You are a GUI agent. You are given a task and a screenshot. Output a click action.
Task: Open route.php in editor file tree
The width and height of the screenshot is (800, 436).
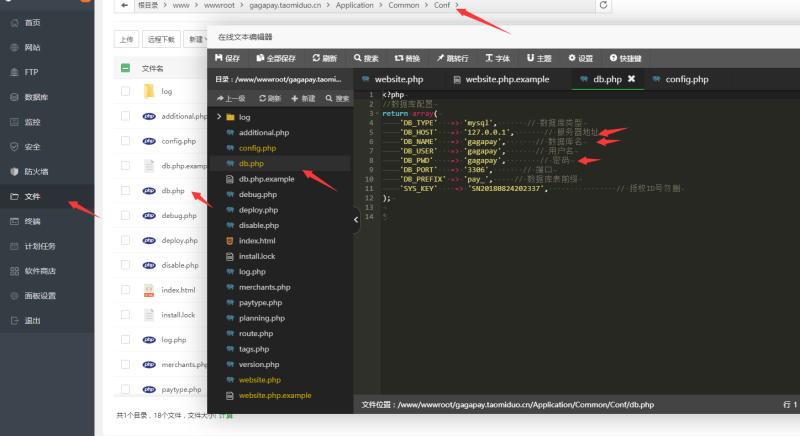coord(256,334)
